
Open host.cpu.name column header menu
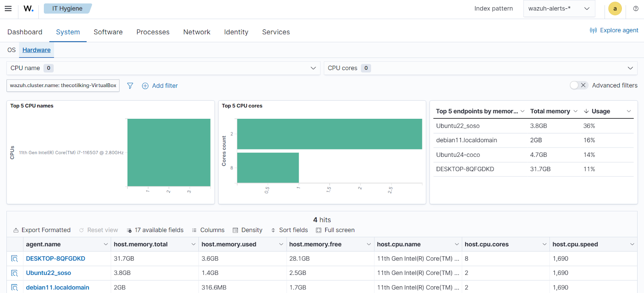pos(457,244)
